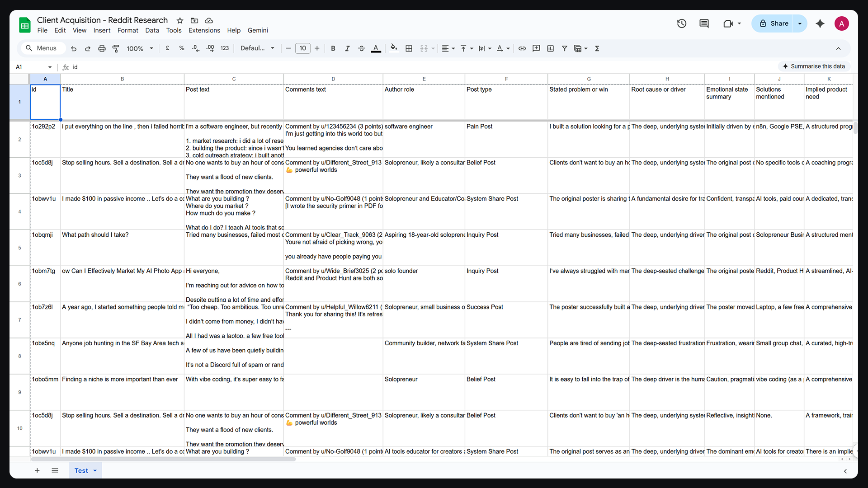Click the Share button
The width and height of the screenshot is (868, 488).
pyautogui.click(x=775, y=23)
